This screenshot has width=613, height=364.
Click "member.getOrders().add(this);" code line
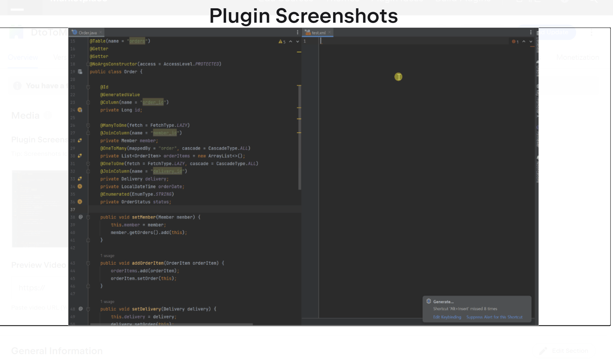click(x=149, y=233)
